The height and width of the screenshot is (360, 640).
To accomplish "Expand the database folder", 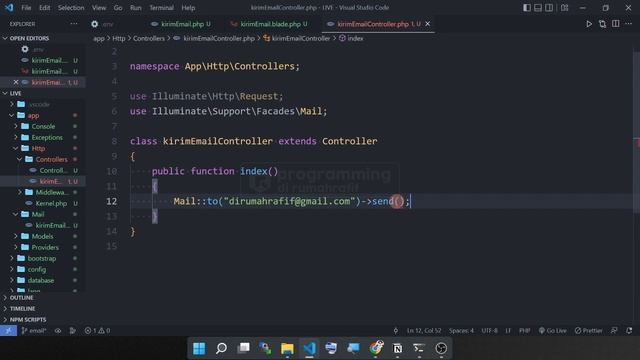I will coord(41,280).
